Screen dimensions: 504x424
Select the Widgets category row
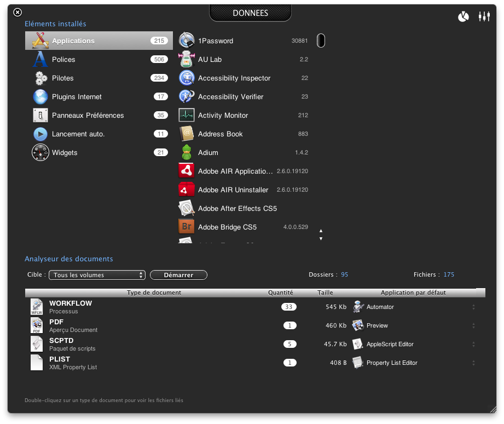pos(99,152)
